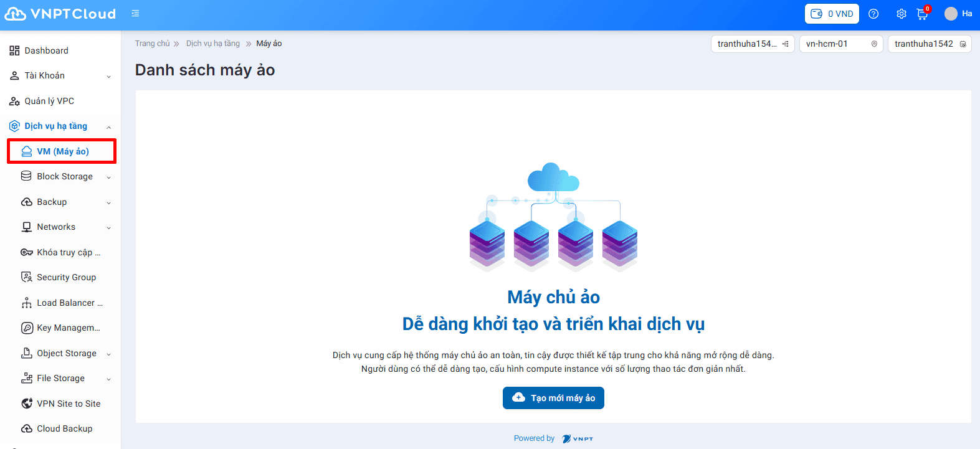Click the VPN Site to Site globe icon
Viewport: 980px width, 449px height.
tap(27, 404)
